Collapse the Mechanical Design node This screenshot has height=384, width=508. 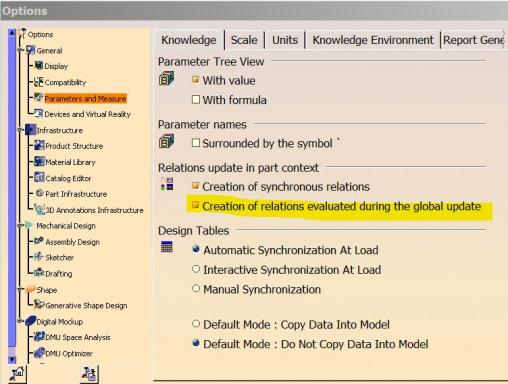[x=21, y=225]
